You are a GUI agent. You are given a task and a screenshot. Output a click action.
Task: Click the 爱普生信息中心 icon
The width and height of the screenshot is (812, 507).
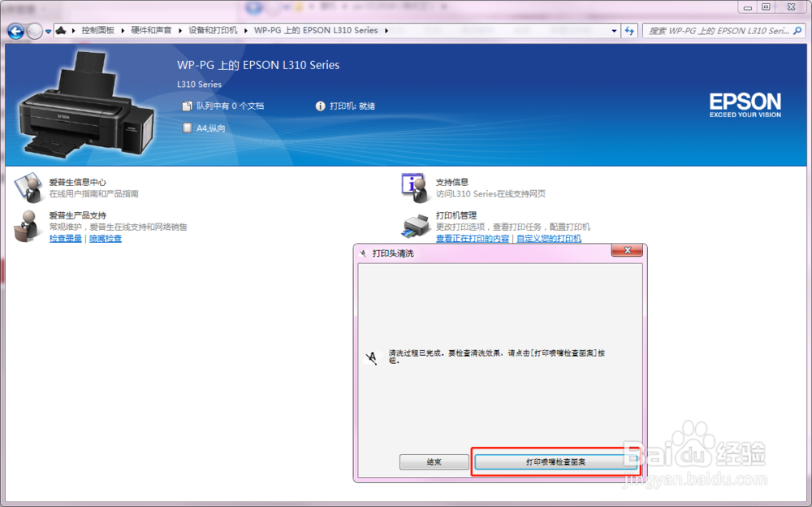click(x=28, y=187)
